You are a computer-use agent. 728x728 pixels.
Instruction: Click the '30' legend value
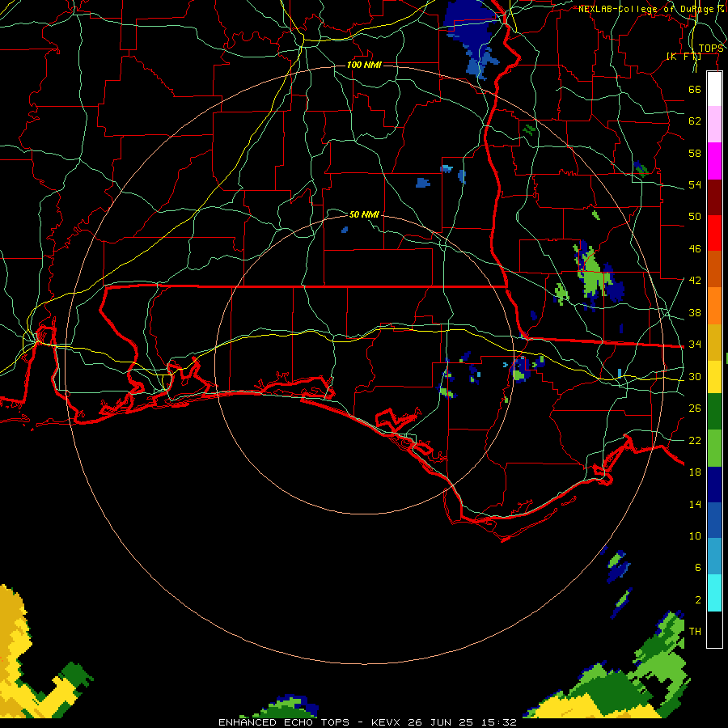pos(695,376)
